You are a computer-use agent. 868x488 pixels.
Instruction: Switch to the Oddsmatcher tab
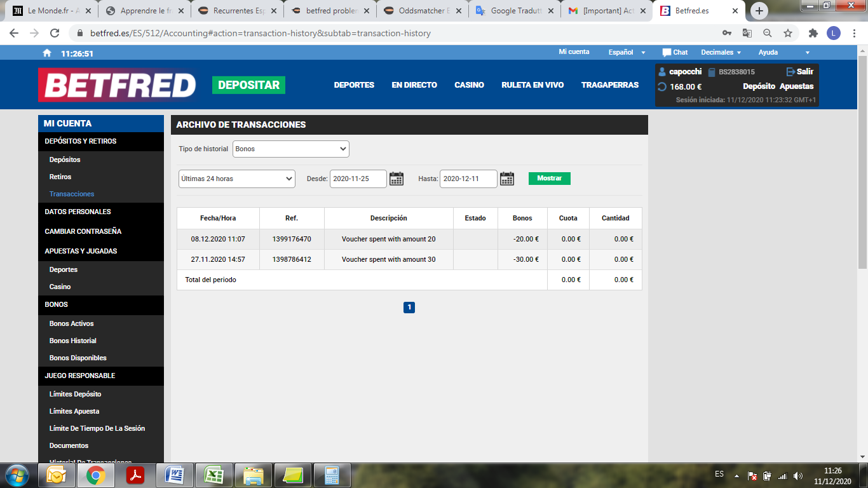[422, 11]
